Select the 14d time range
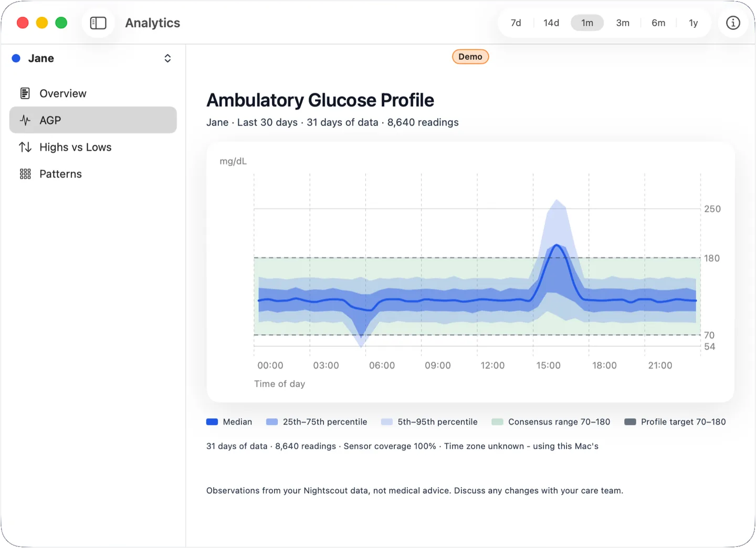Image resolution: width=756 pixels, height=548 pixels. (x=551, y=23)
